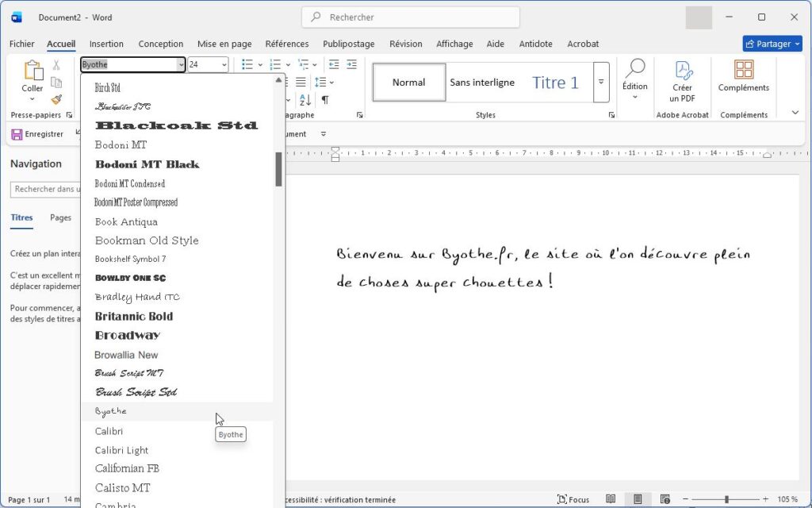Click the zoom slider handle

726,499
